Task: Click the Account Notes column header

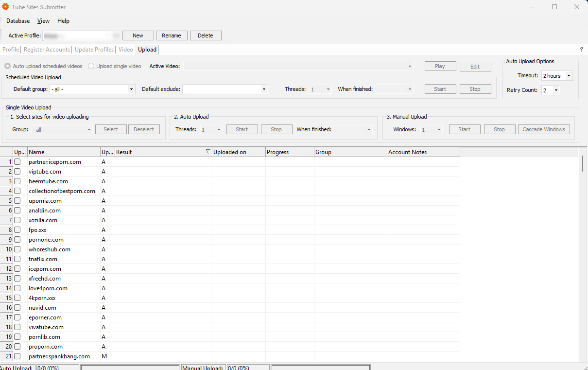Action: point(423,152)
